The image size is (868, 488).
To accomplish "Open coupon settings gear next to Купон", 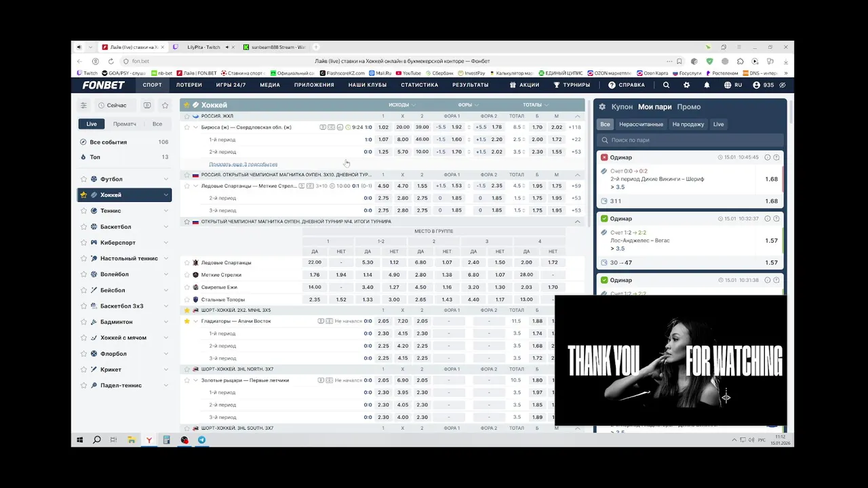I will click(602, 107).
